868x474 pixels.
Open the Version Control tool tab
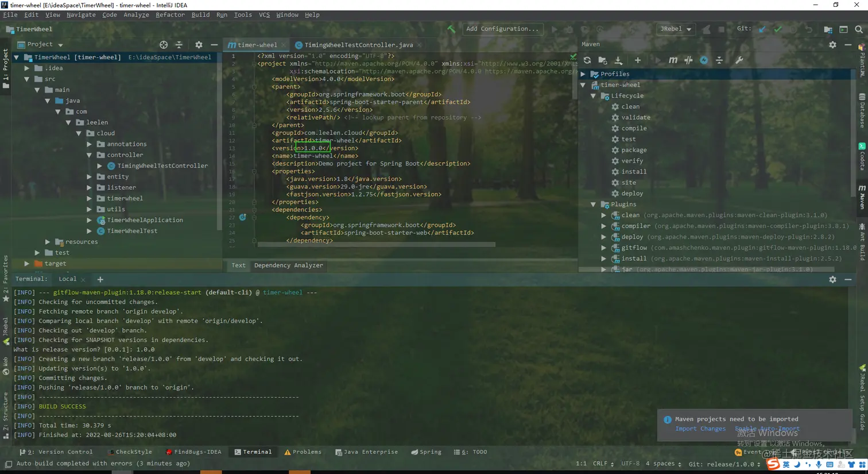[x=56, y=452]
